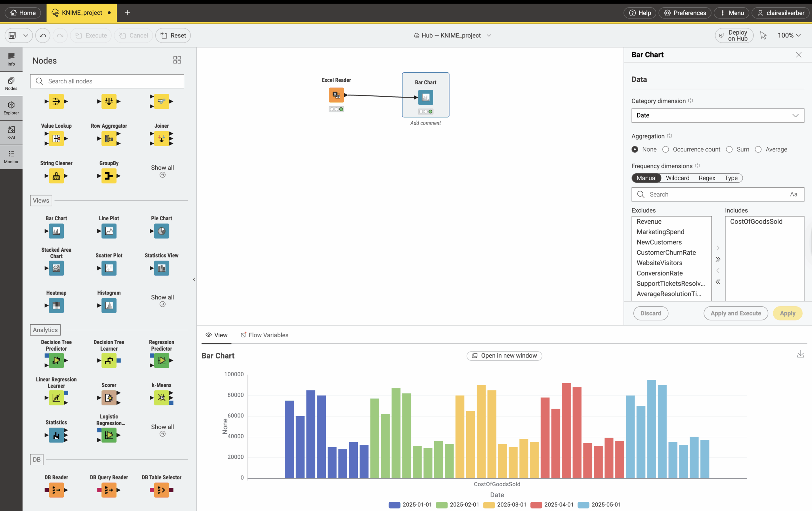Click the download chart icon
The height and width of the screenshot is (511, 812).
point(800,354)
